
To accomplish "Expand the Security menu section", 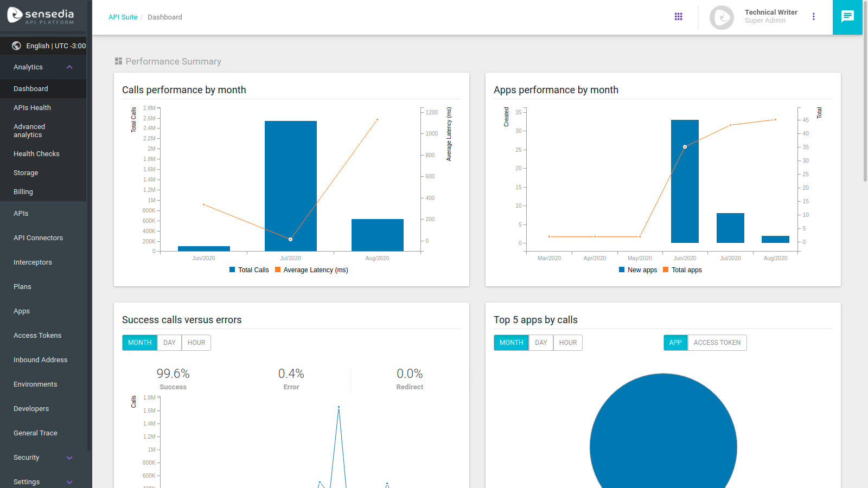I will pos(69,458).
